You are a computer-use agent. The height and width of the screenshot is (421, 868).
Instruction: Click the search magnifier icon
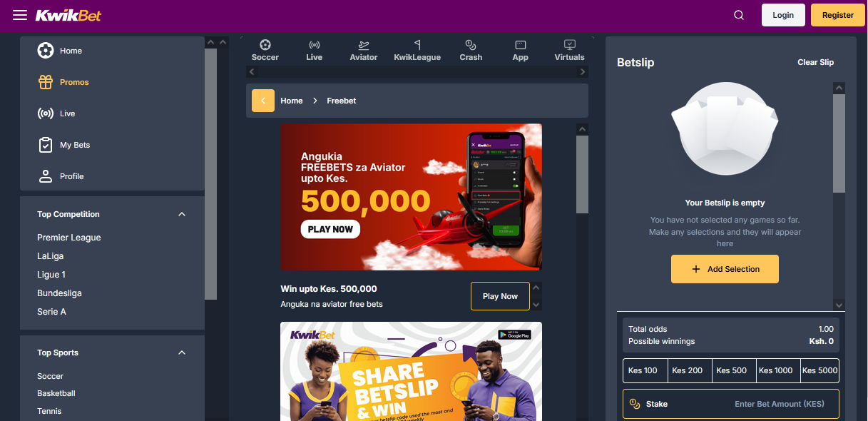739,15
